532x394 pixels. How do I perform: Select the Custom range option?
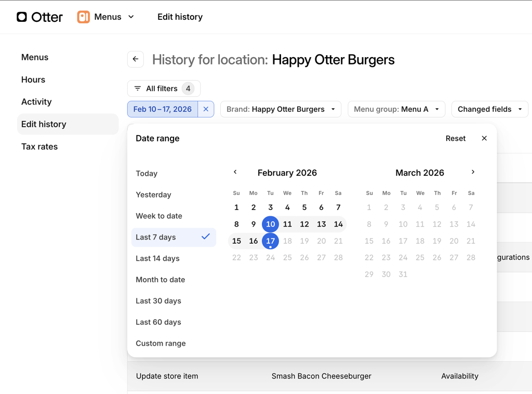tap(161, 343)
